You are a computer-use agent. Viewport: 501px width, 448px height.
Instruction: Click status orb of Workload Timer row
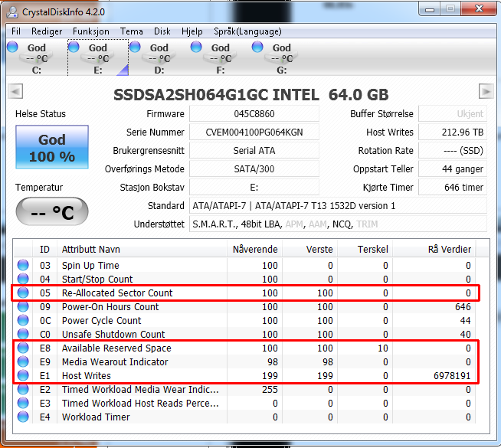23,417
